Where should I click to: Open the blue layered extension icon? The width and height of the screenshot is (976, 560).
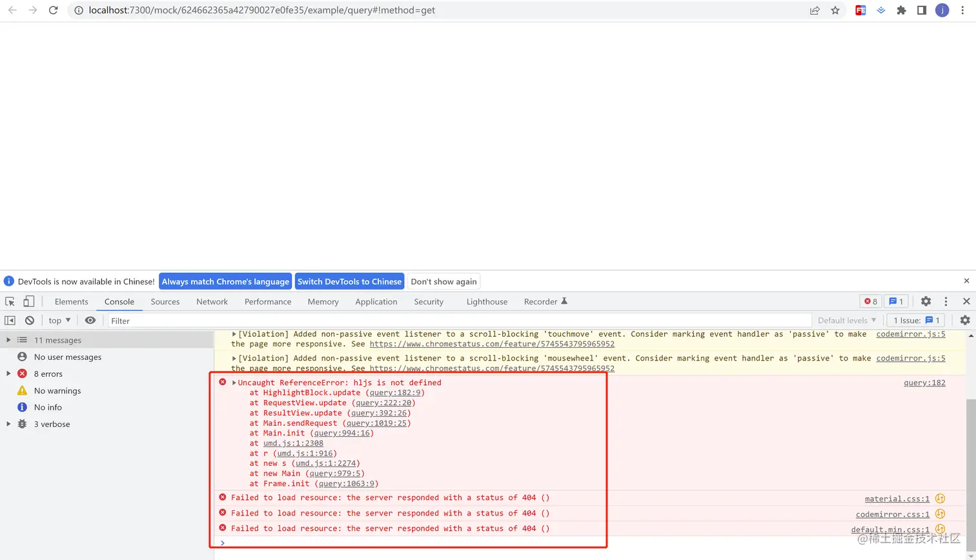[881, 10]
